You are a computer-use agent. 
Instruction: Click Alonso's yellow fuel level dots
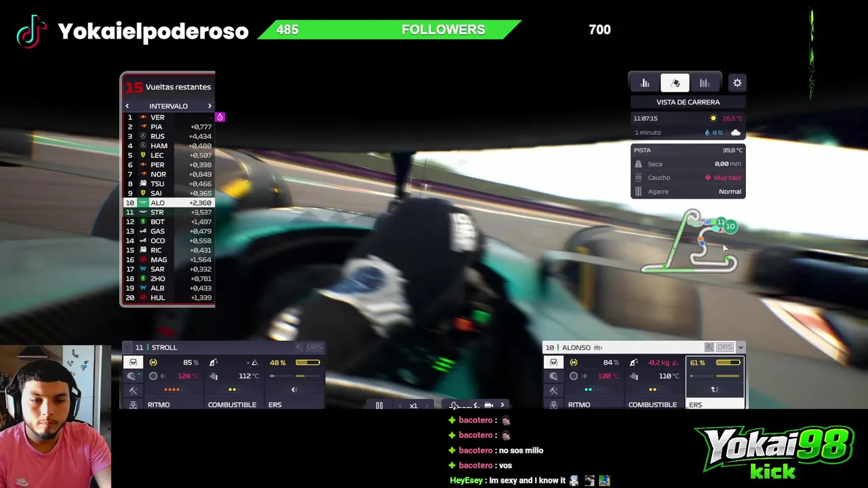(652, 390)
